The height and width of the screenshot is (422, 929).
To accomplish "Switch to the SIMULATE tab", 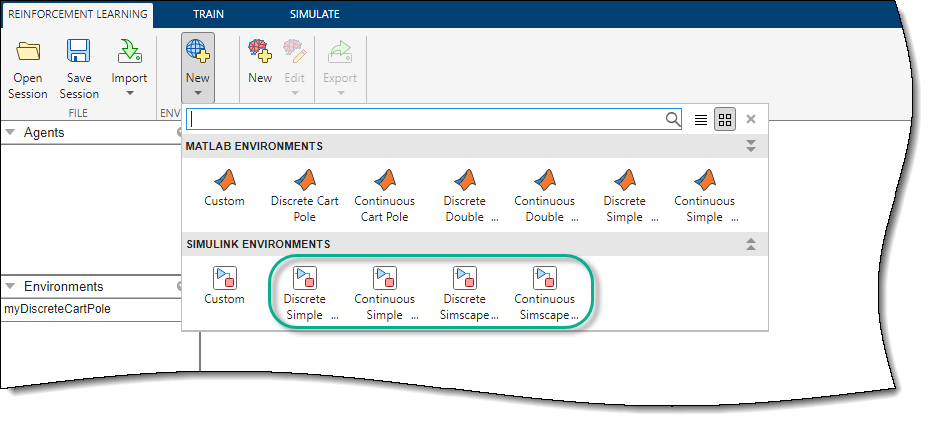I will [314, 14].
